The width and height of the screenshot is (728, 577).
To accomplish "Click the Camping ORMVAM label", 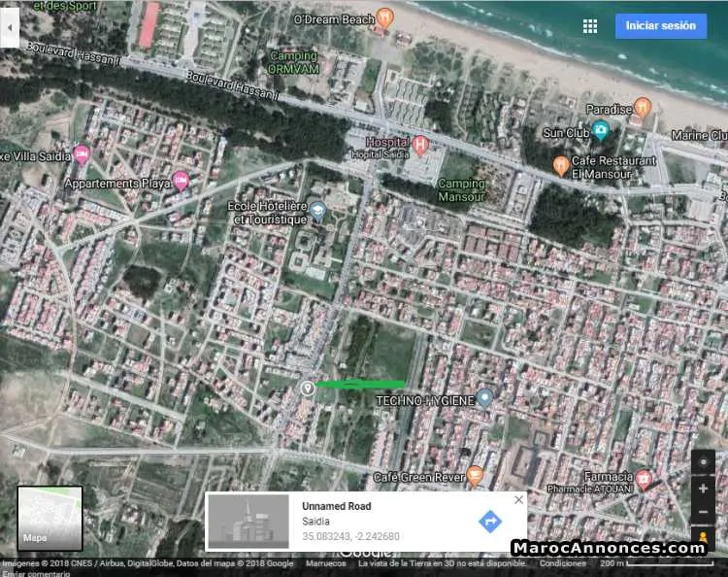I will pyautogui.click(x=293, y=62).
